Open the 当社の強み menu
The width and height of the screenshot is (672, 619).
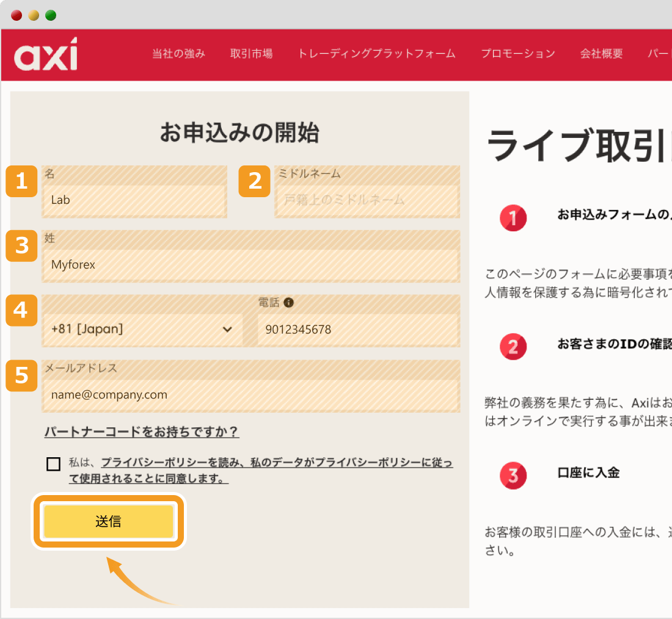[x=178, y=54]
